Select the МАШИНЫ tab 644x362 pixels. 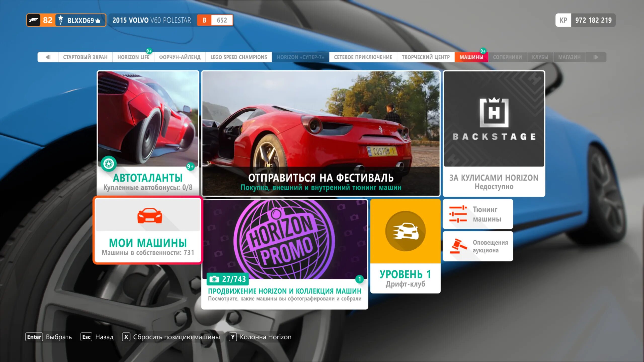pos(471,57)
